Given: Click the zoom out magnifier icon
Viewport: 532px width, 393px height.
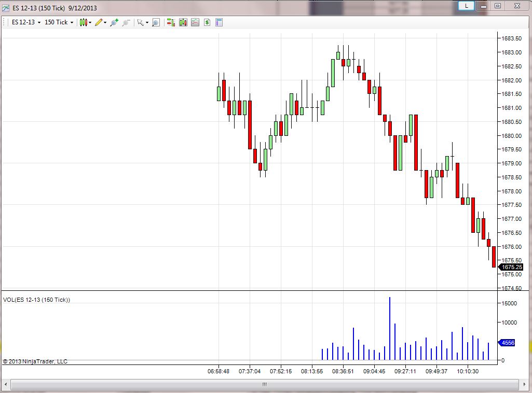Looking at the screenshot, I should [126, 22].
